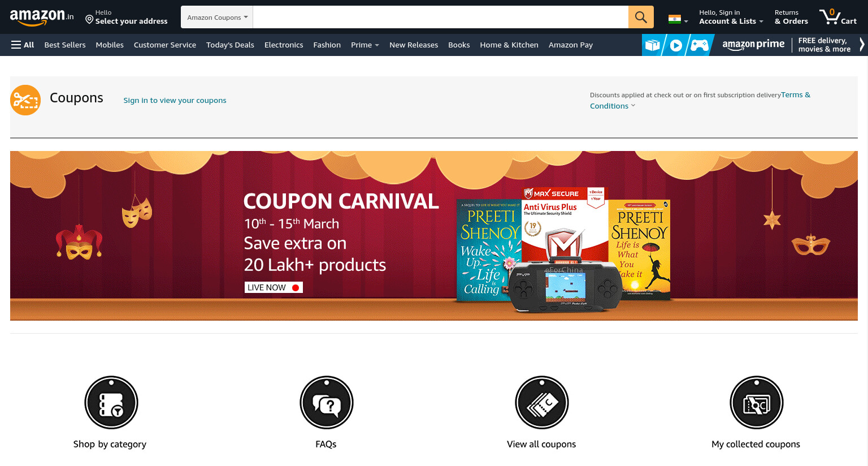This screenshot has height=466, width=868.
Task: Click inside the search text field
Action: (x=441, y=17)
